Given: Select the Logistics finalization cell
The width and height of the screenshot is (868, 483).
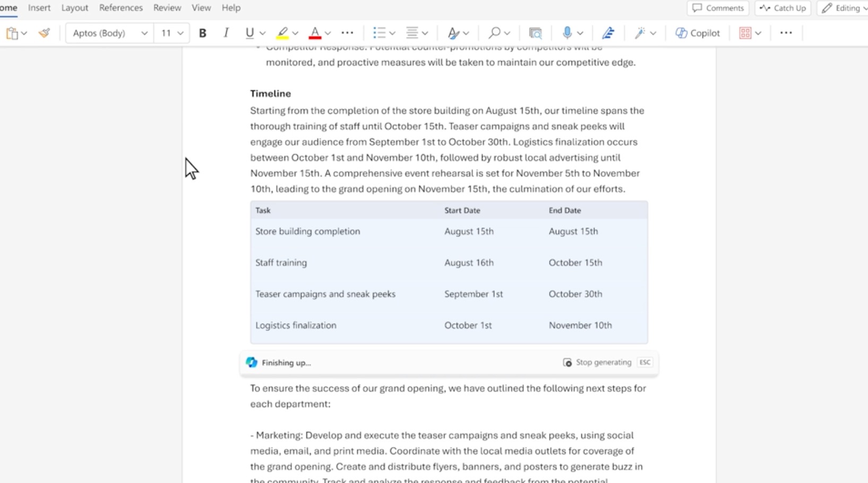Looking at the screenshot, I should (296, 325).
